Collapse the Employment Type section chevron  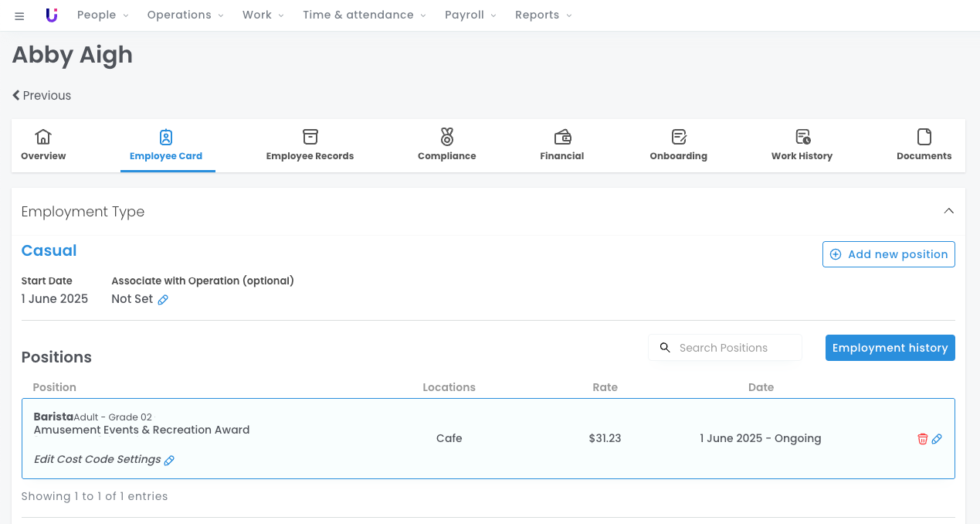pyautogui.click(x=948, y=211)
